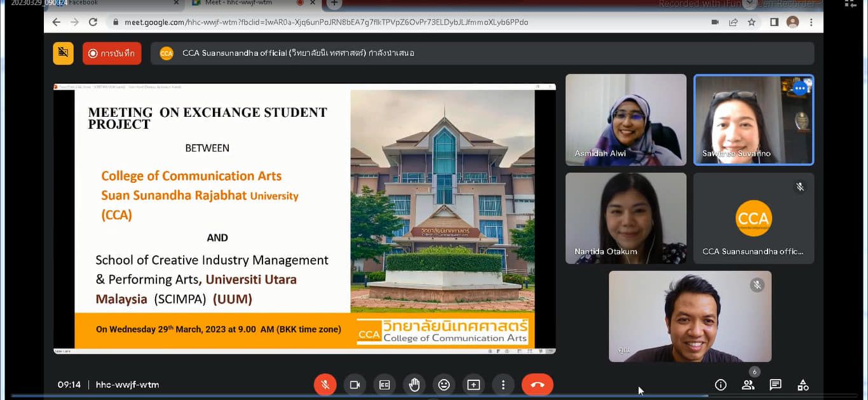Open the meeting details info icon
Image resolution: width=868 pixels, height=400 pixels.
(x=721, y=385)
